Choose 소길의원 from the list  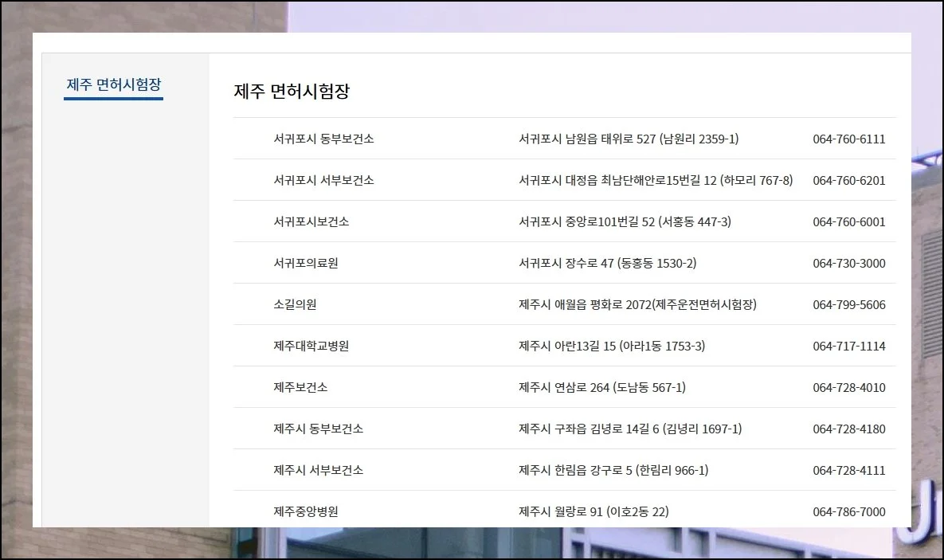(295, 304)
